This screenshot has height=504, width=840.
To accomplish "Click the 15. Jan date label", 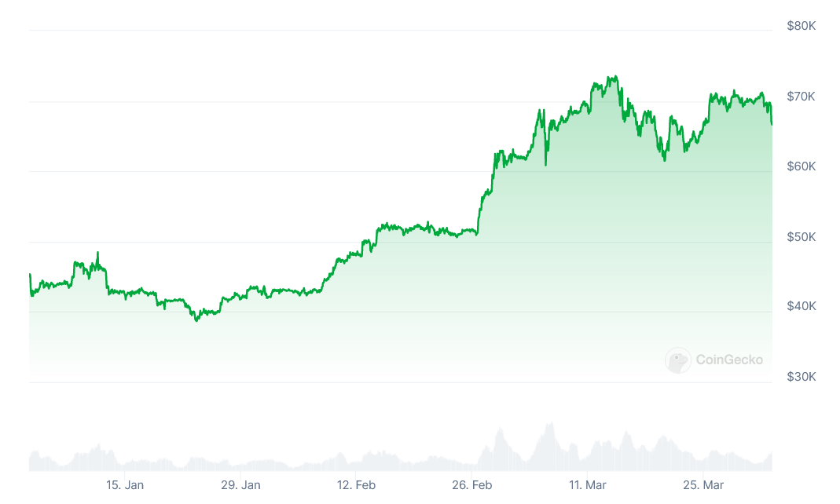I will pyautogui.click(x=125, y=485).
